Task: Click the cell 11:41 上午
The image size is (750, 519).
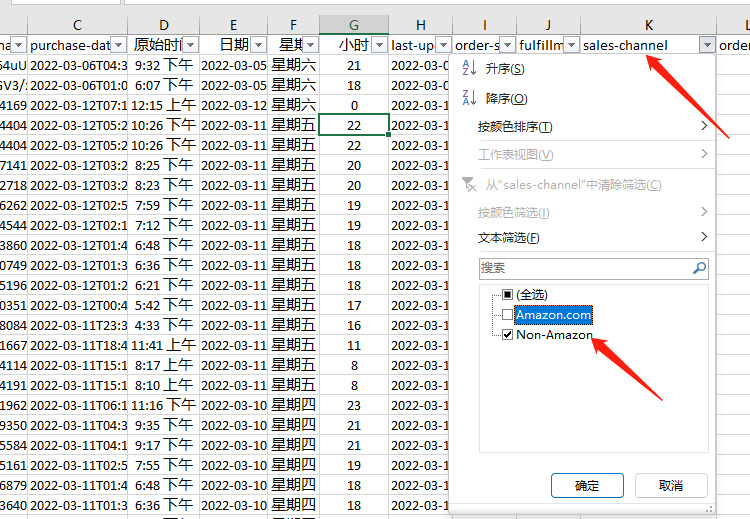Action: coord(164,345)
